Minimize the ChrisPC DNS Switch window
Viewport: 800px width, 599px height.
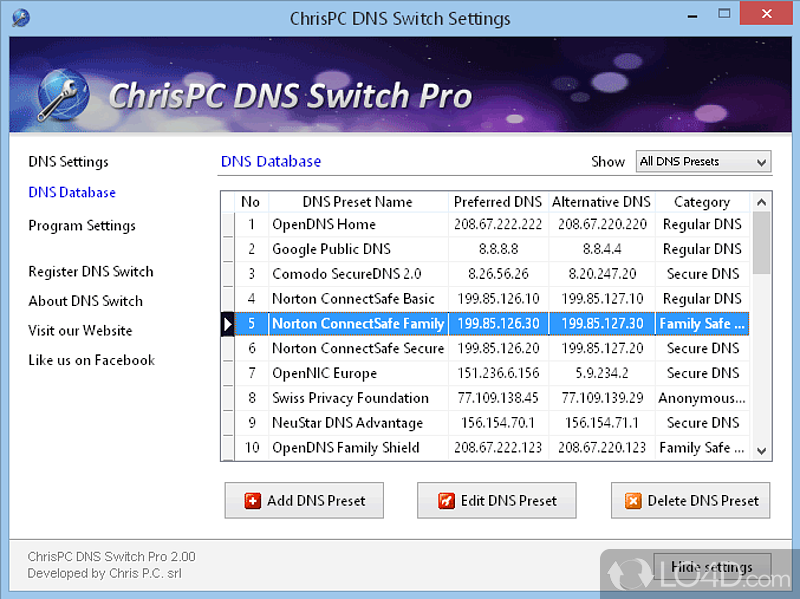point(692,15)
